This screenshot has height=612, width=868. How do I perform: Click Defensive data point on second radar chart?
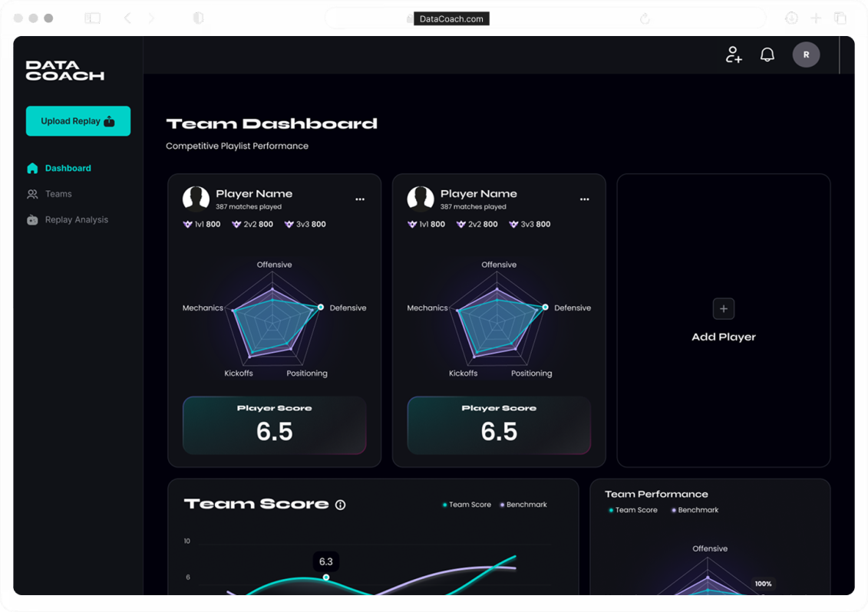[x=545, y=307]
